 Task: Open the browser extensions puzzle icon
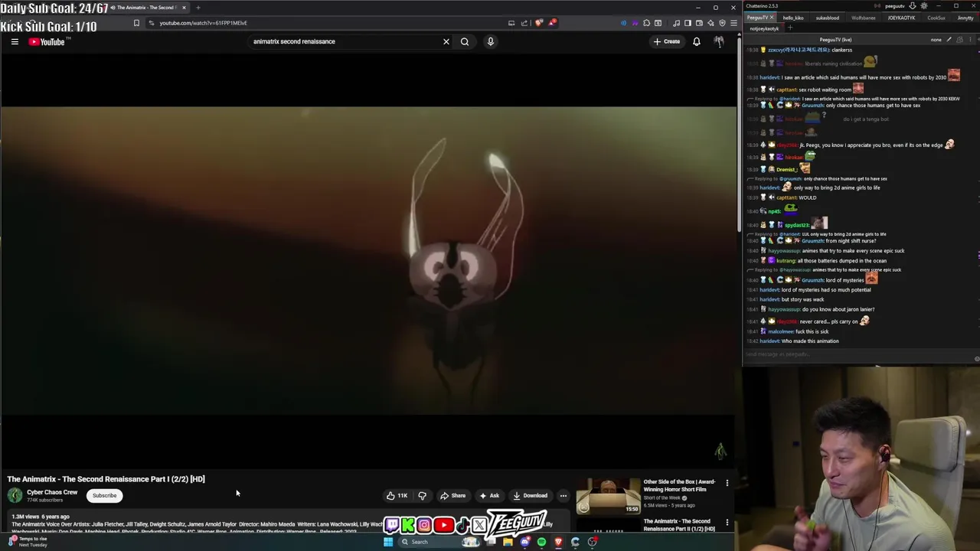coord(646,23)
